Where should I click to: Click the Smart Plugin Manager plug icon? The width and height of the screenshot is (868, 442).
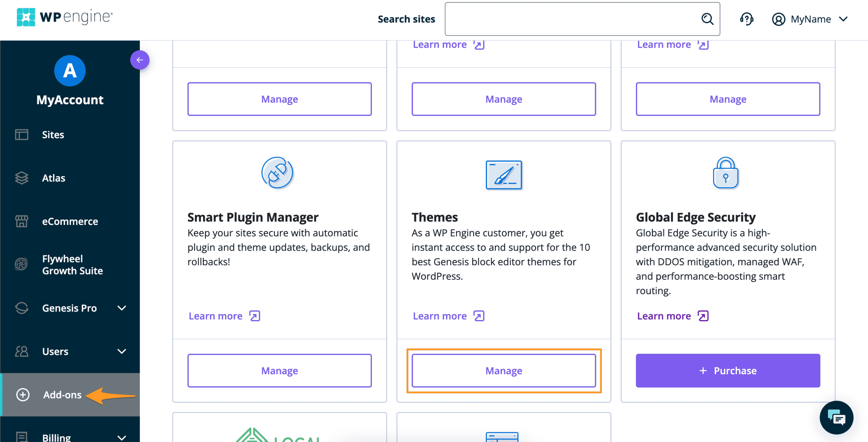(277, 173)
